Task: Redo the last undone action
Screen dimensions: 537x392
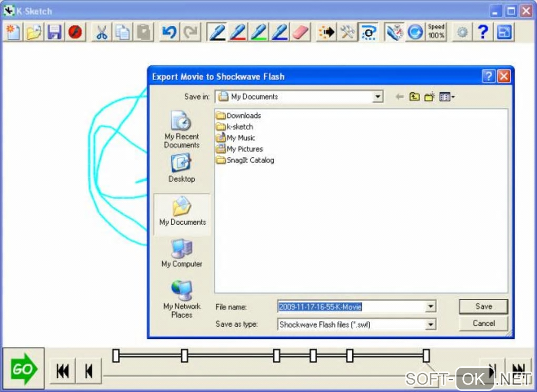Action: coord(191,33)
